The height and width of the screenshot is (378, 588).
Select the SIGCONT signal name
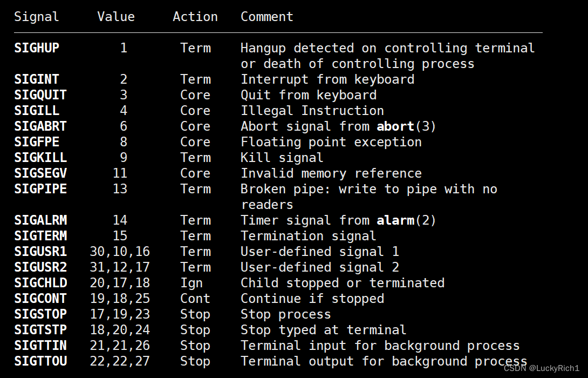click(40, 299)
